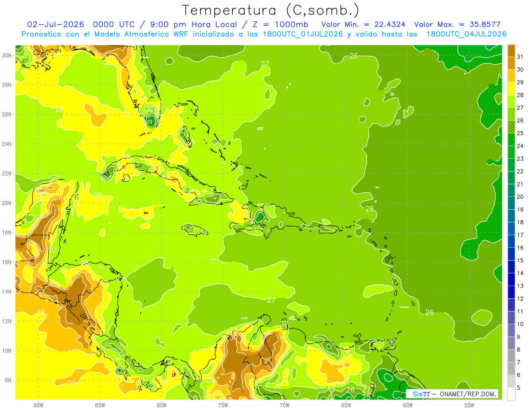Pick the white bottom swatch of color scale

[x=511, y=394]
